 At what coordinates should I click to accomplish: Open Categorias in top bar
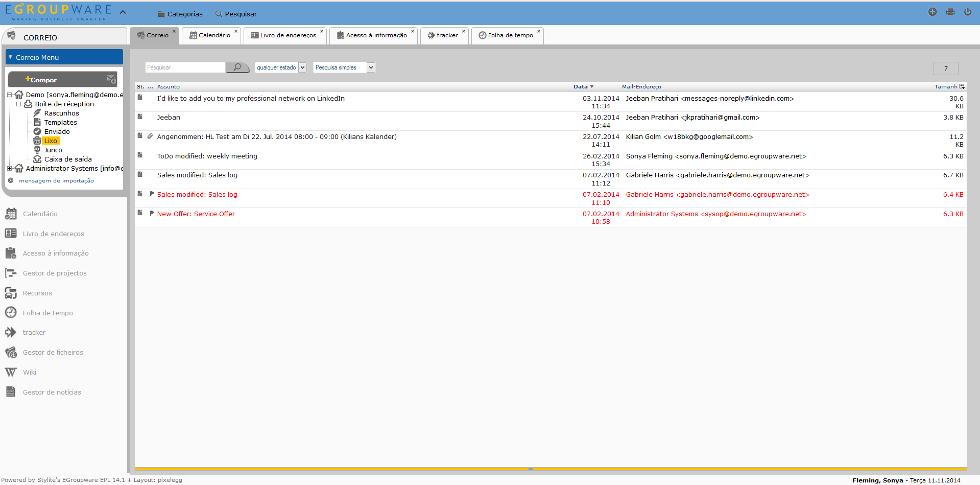coord(180,14)
